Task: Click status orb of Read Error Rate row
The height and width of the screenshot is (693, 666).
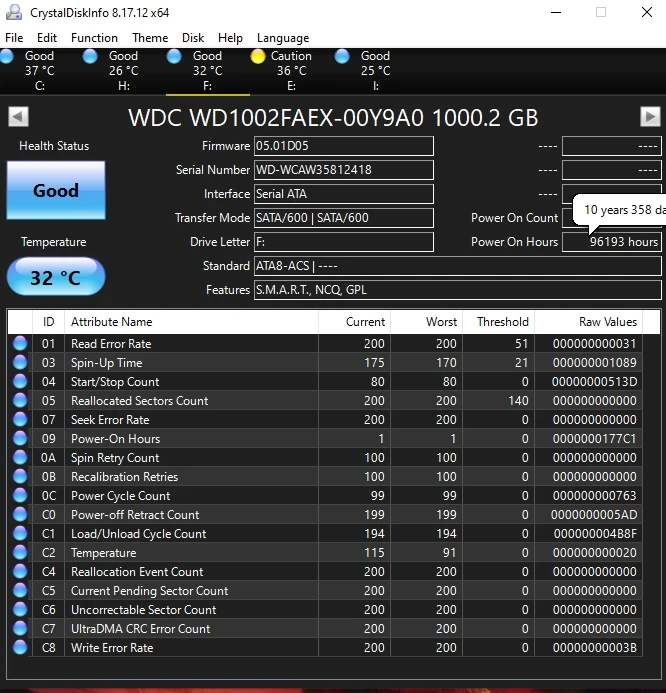Action: point(20,343)
